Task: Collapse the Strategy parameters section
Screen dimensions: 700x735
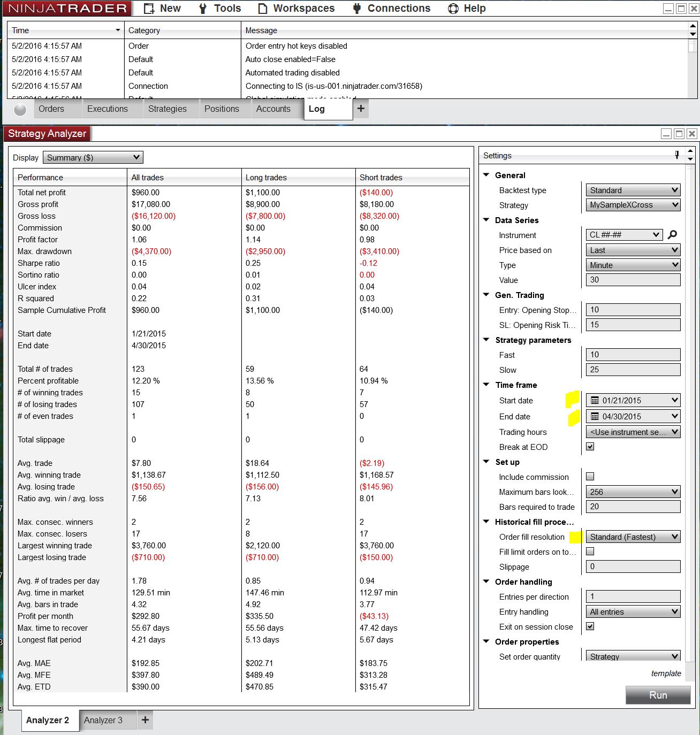Action: pos(486,340)
